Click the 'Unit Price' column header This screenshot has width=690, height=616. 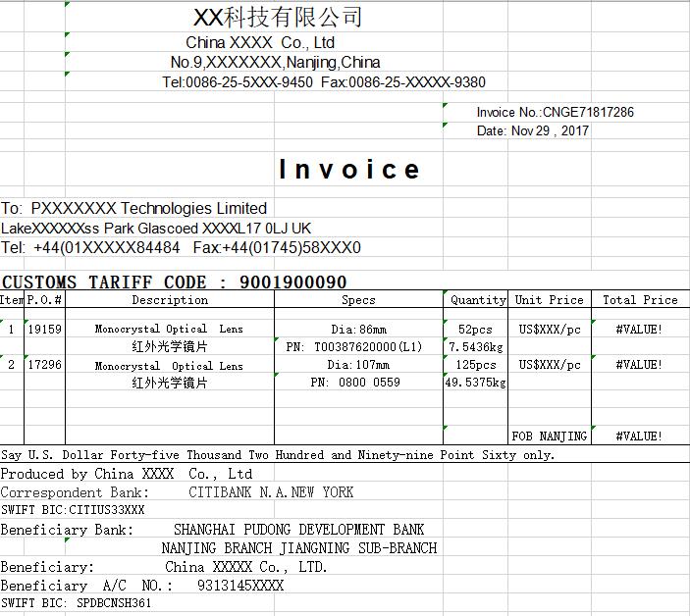coord(550,300)
